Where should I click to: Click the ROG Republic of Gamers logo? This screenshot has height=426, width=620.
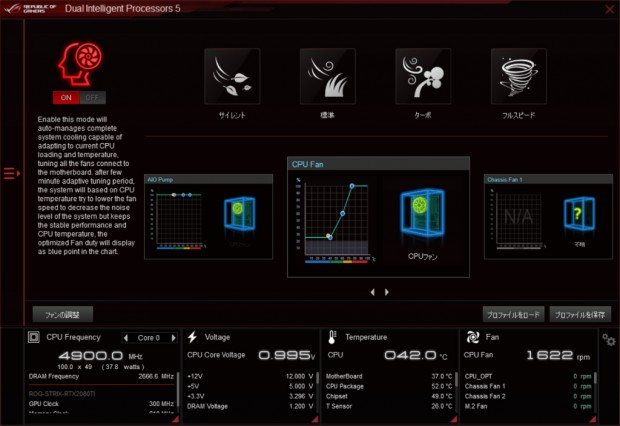tap(30, 9)
